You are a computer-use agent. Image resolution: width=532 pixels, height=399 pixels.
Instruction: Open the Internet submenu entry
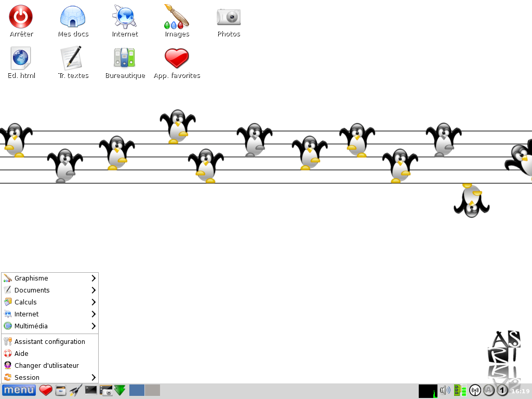tap(50, 314)
